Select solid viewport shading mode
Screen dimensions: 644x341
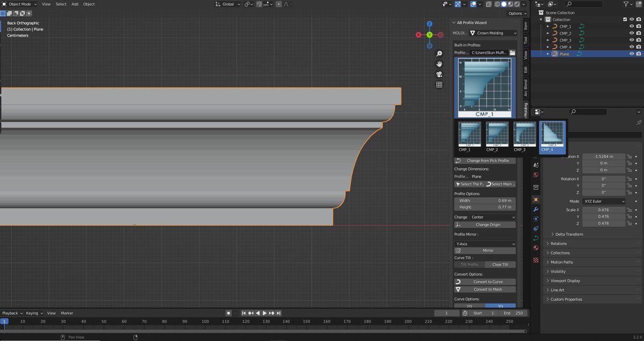(x=505, y=4)
